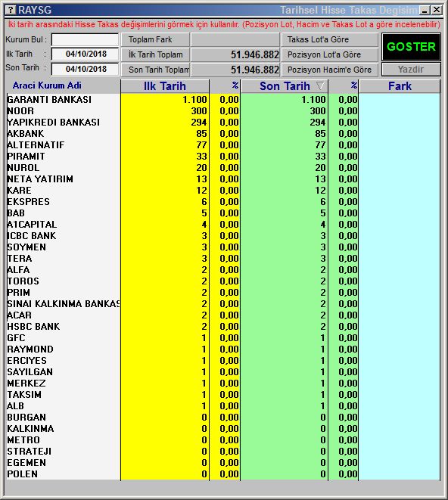
Task: Select the ICBC BANK row
Action: [223, 236]
